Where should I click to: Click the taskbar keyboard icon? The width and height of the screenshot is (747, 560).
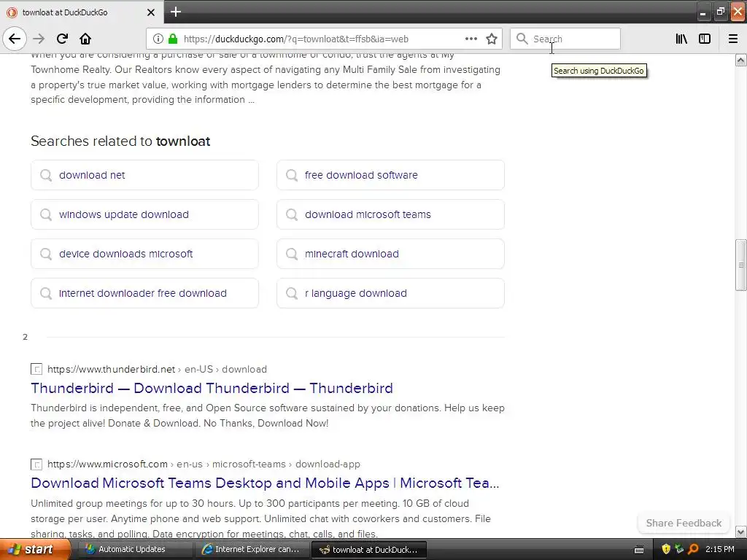(x=639, y=550)
